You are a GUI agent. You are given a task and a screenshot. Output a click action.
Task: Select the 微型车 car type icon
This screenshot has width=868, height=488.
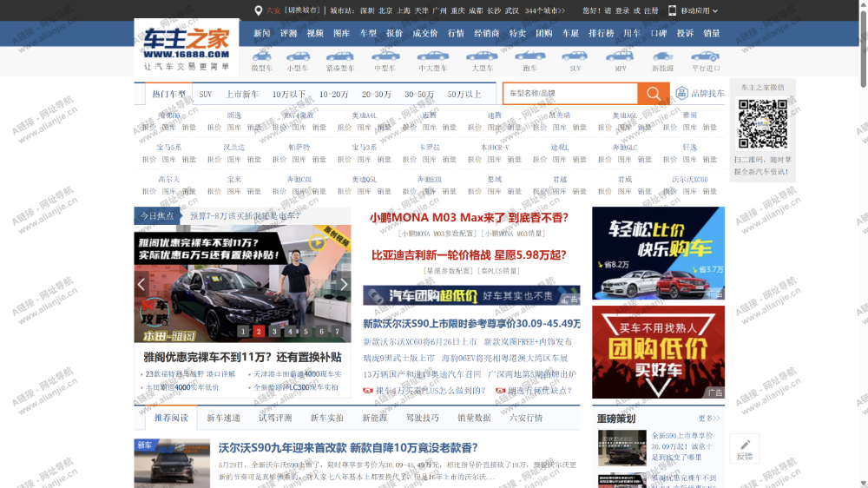(261, 56)
